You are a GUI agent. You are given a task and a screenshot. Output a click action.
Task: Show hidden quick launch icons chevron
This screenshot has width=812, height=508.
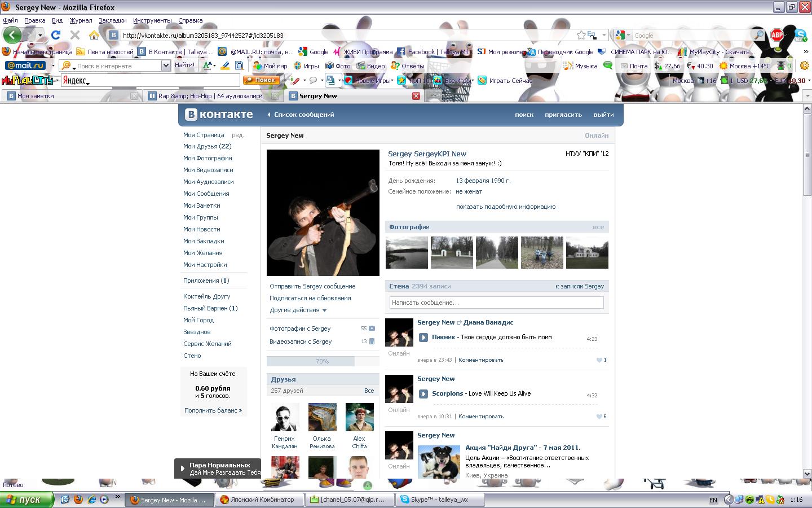[x=117, y=497]
